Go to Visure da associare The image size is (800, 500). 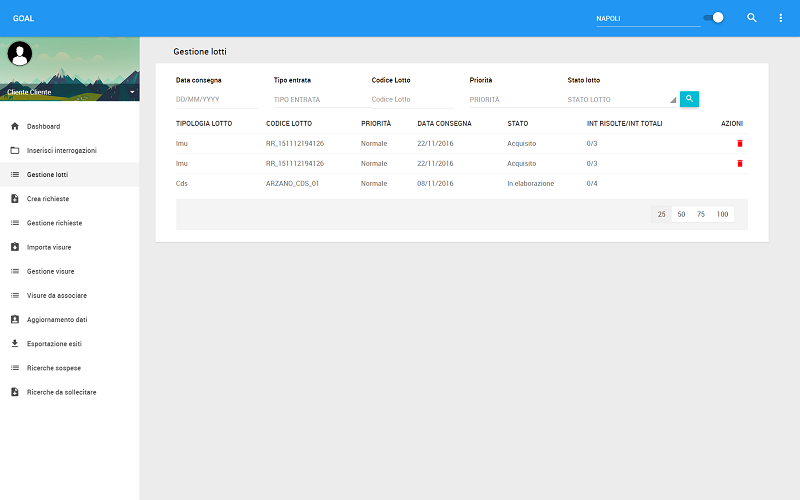point(56,296)
